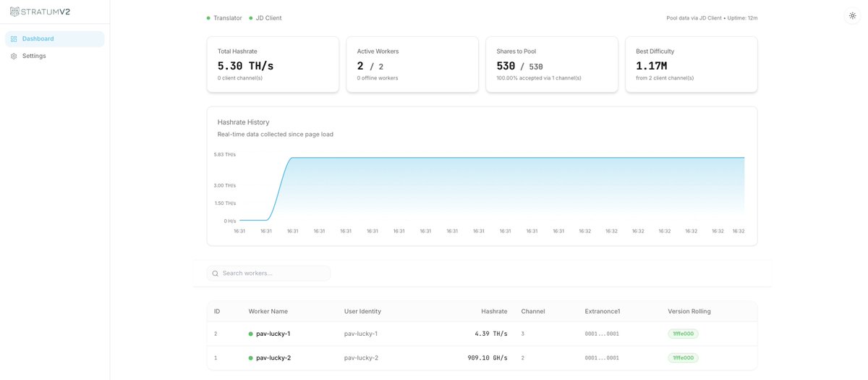Focus the Search workers input field
The height and width of the screenshot is (380, 868).
[x=268, y=273]
